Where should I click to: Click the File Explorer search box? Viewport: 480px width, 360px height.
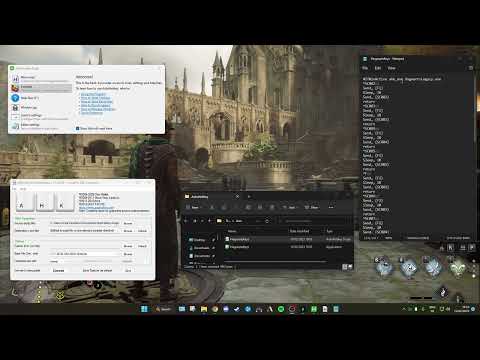point(315,221)
